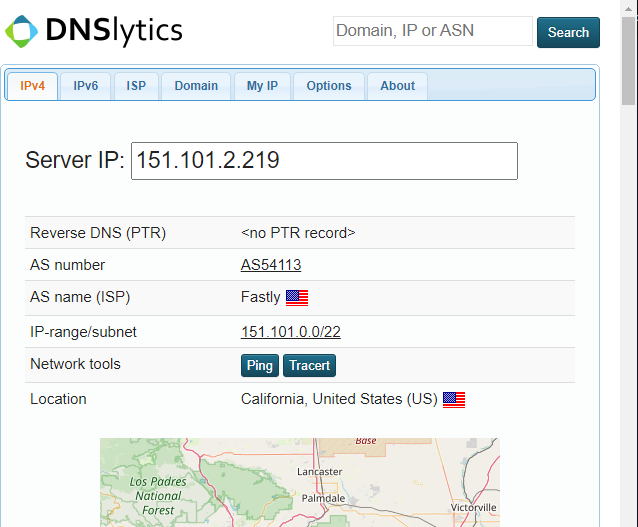Image resolution: width=638 pixels, height=527 pixels.
Task: Open the AS54113 link
Action: click(271, 265)
